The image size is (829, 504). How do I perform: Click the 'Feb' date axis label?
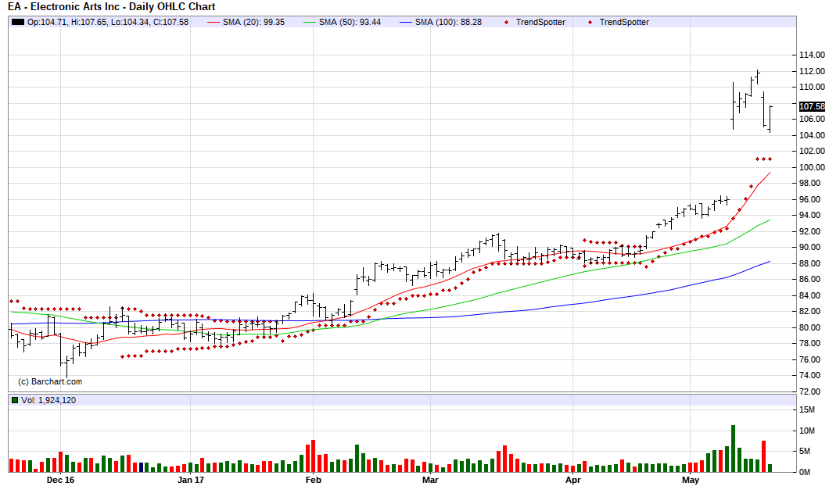[x=314, y=480]
